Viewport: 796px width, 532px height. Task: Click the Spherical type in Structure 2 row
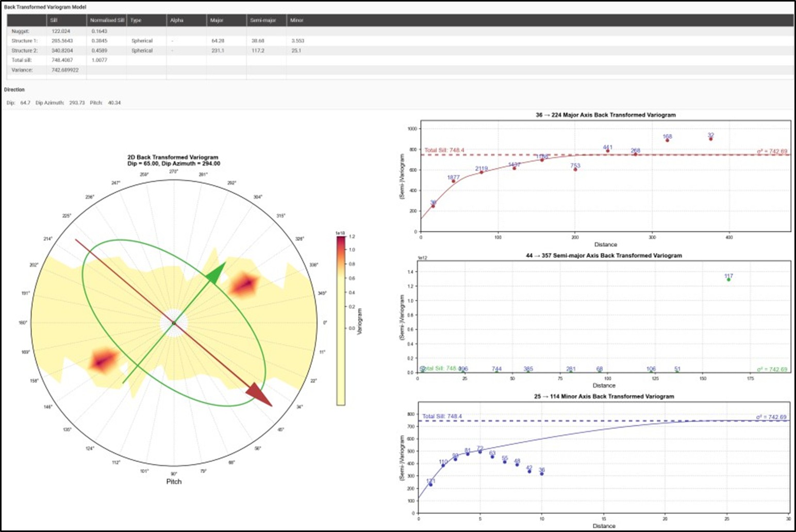coord(142,51)
